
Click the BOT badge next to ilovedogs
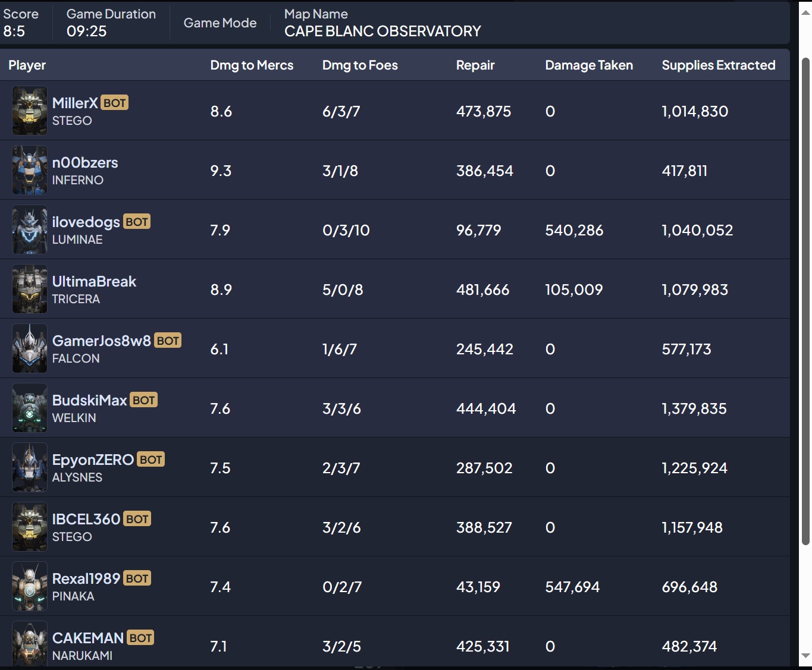tap(137, 222)
